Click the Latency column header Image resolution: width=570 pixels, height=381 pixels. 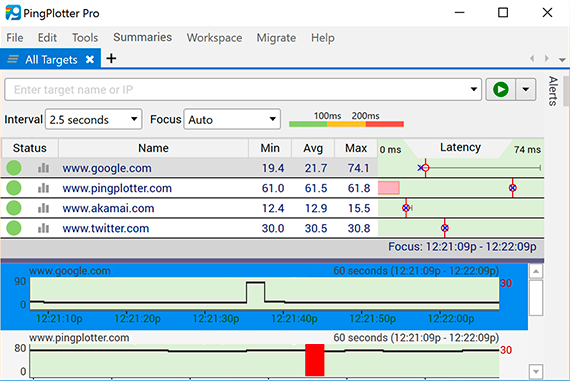pos(460,147)
